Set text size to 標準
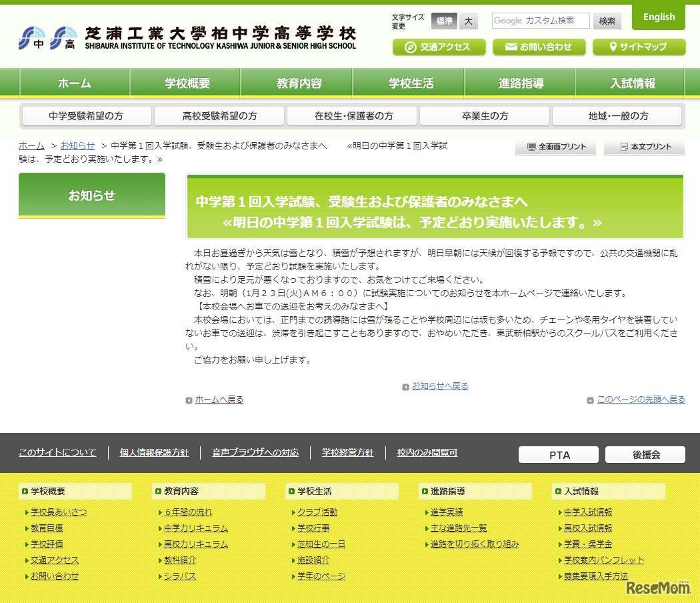Screen dimensions: 700x603 443,21
